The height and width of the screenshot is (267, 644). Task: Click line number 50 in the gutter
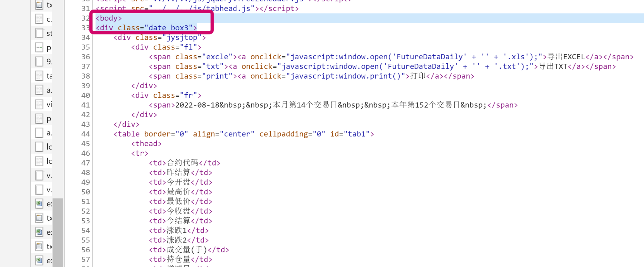[x=85, y=192]
